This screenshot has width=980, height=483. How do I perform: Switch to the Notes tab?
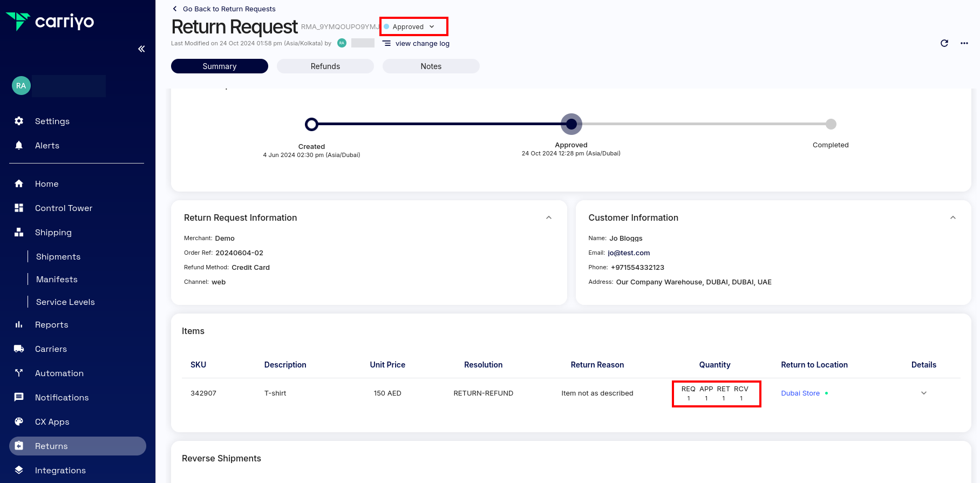pyautogui.click(x=431, y=66)
